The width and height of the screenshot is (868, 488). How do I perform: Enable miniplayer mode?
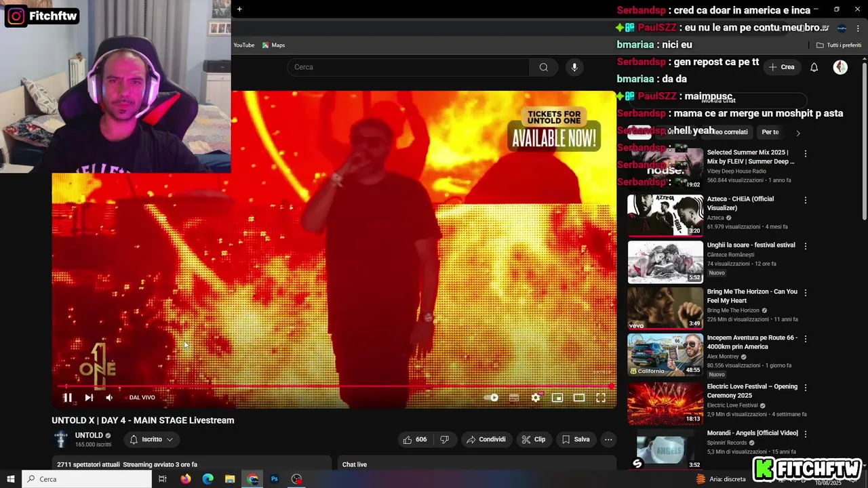[557, 398]
